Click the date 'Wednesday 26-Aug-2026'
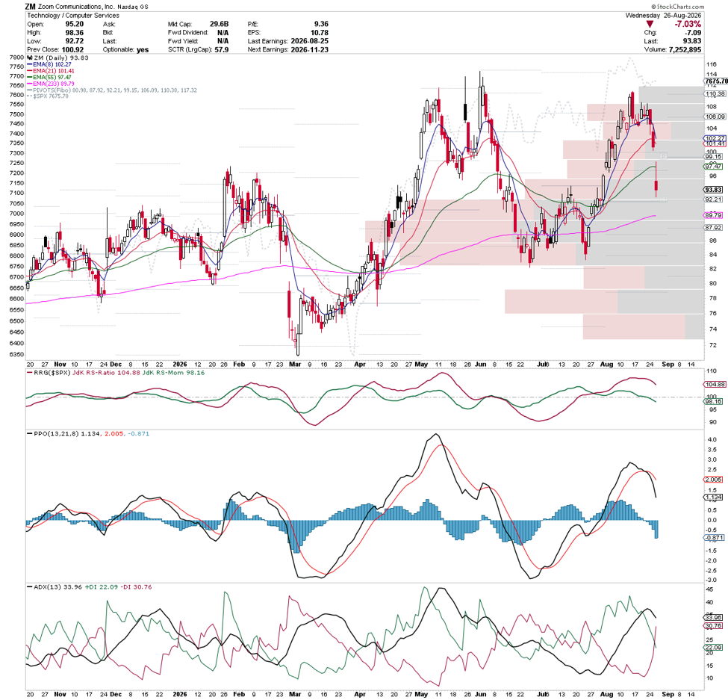The height and width of the screenshot is (700, 728). [x=664, y=16]
